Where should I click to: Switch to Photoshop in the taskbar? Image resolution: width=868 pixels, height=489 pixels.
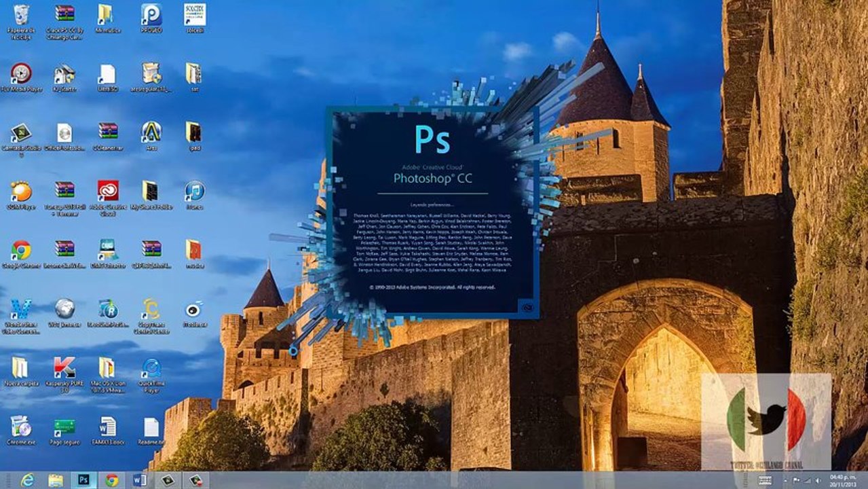tap(83, 480)
